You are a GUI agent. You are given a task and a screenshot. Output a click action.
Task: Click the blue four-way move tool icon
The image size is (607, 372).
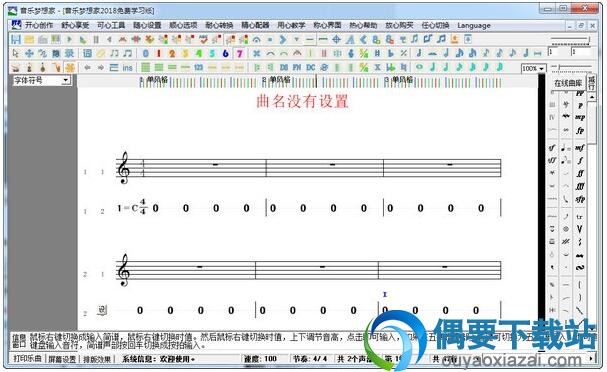[x=29, y=53]
